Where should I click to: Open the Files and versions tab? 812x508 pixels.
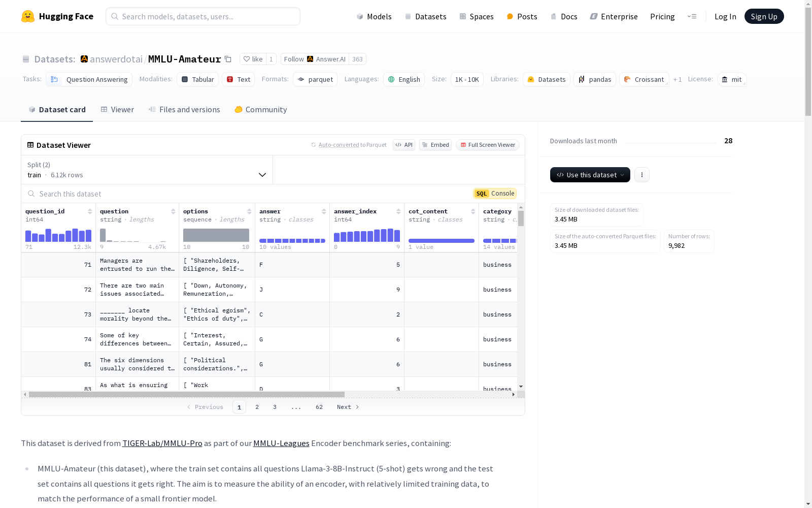coord(184,110)
